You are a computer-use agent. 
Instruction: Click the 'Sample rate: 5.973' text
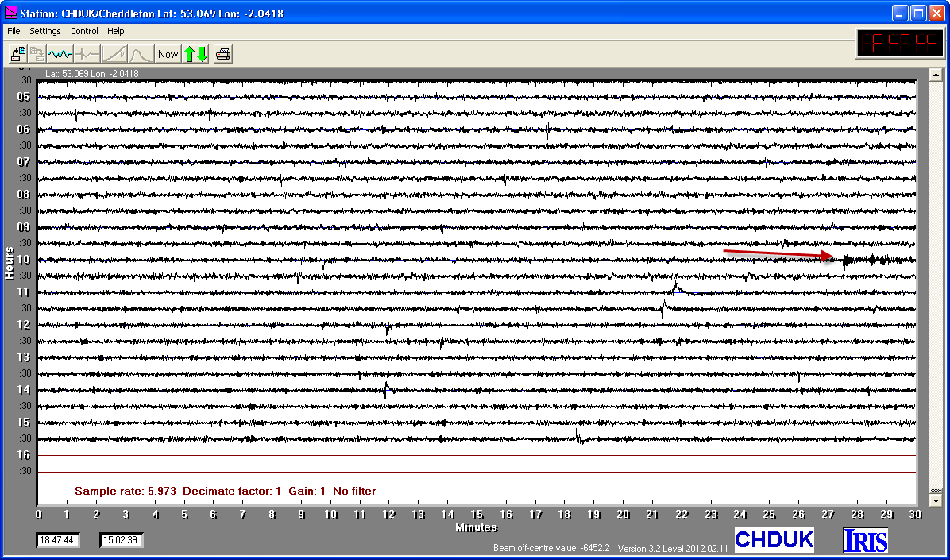(x=126, y=491)
